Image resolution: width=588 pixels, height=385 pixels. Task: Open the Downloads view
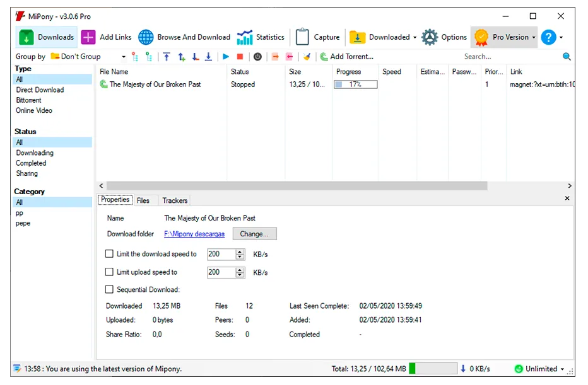(x=47, y=37)
